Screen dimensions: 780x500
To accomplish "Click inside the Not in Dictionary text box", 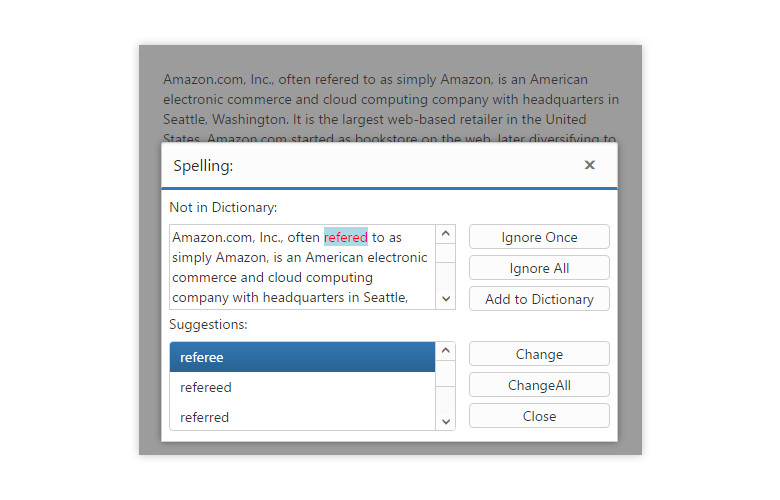I will click(x=300, y=277).
